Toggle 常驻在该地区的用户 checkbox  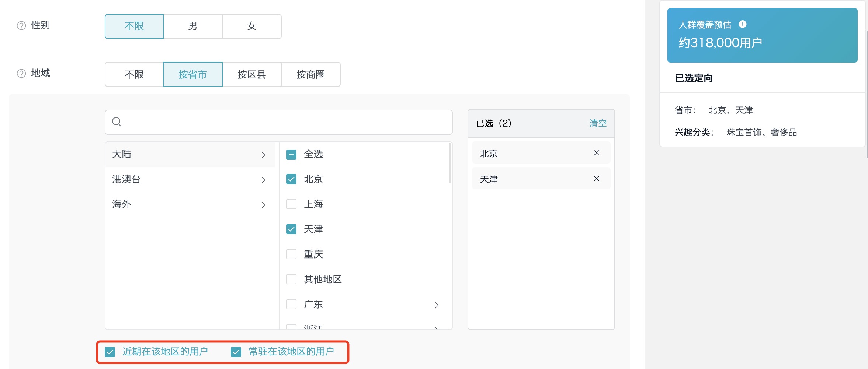pyautogui.click(x=236, y=352)
